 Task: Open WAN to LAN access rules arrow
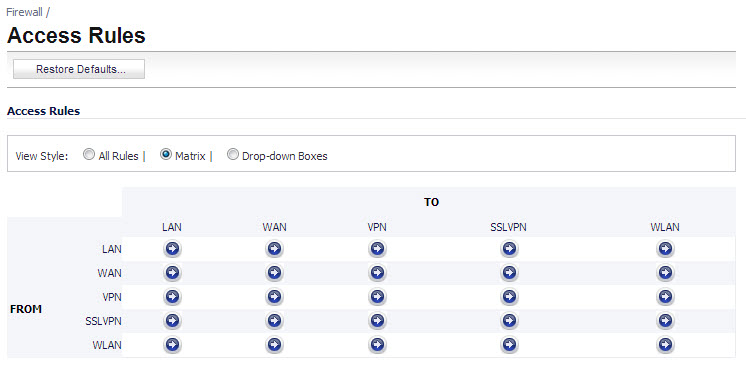click(x=172, y=273)
